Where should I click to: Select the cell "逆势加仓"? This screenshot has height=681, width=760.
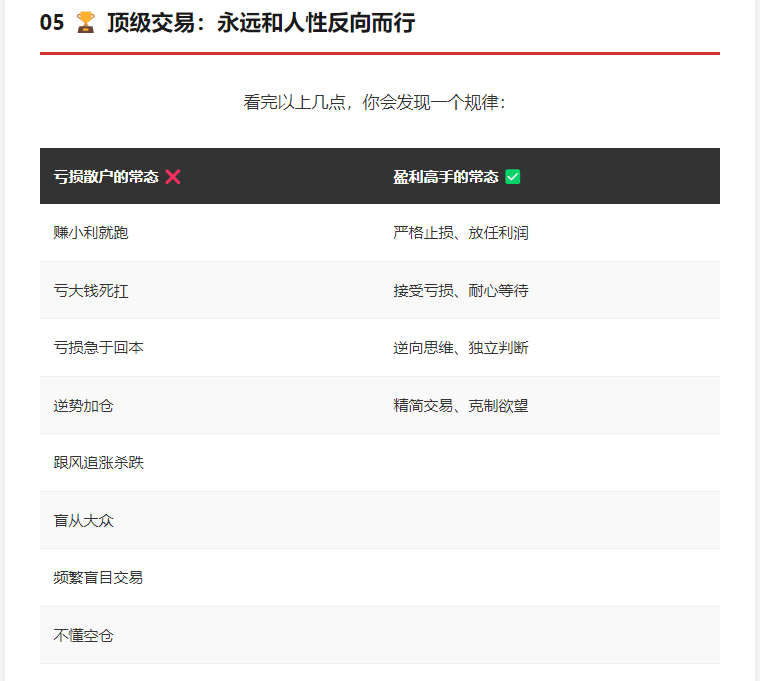(210, 405)
